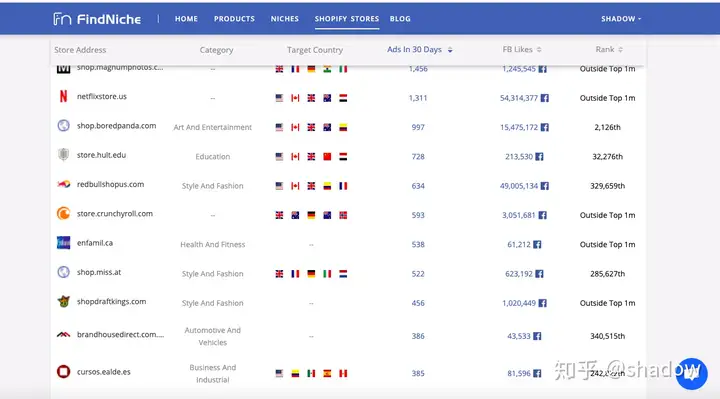Open Facebook icon in redbullshopus.com row
Image resolution: width=720 pixels, height=399 pixels.
pyautogui.click(x=545, y=186)
